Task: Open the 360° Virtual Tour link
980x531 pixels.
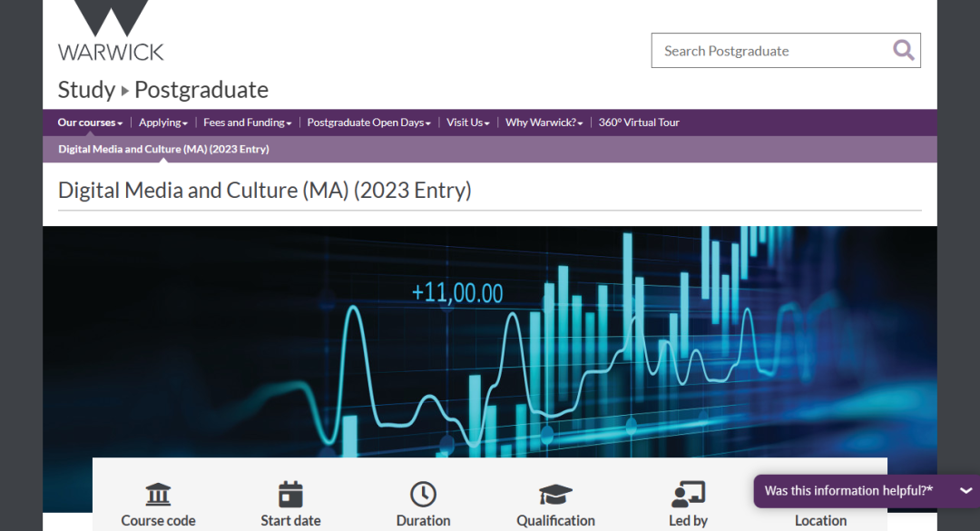Action: [639, 123]
